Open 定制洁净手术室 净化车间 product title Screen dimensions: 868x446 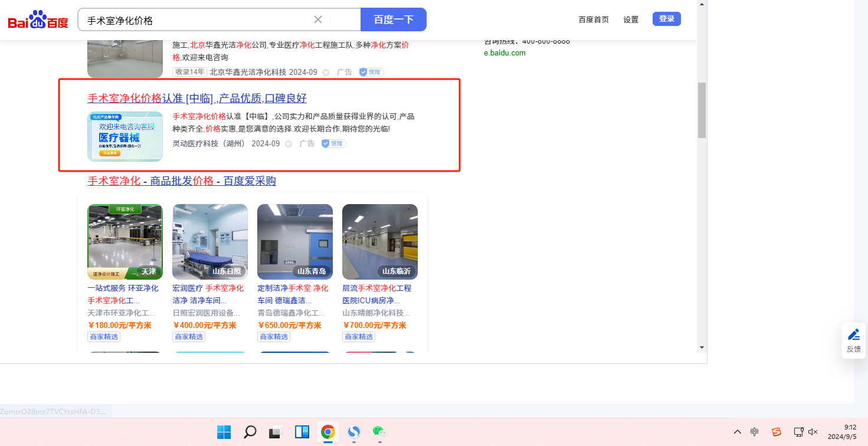(293, 294)
